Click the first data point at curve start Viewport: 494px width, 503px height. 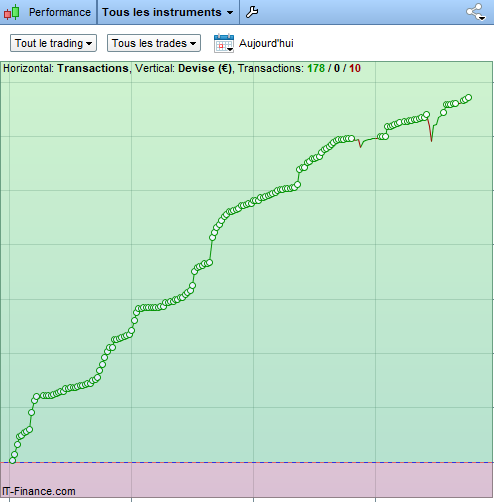click(x=13, y=460)
